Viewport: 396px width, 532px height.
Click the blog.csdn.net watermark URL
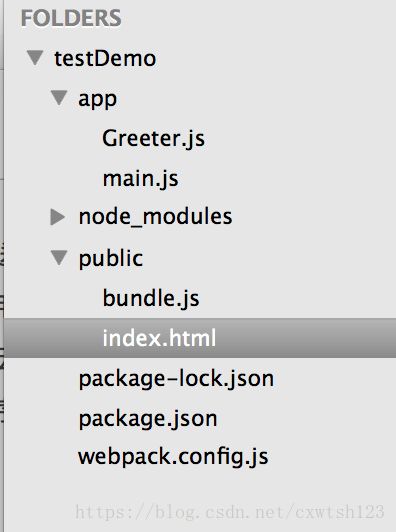click(x=230, y=512)
